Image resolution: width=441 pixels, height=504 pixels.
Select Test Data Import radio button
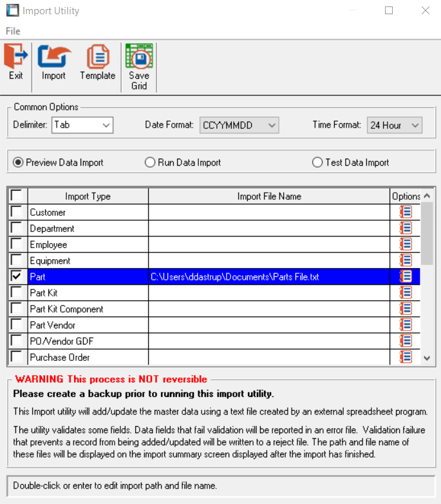(x=317, y=162)
